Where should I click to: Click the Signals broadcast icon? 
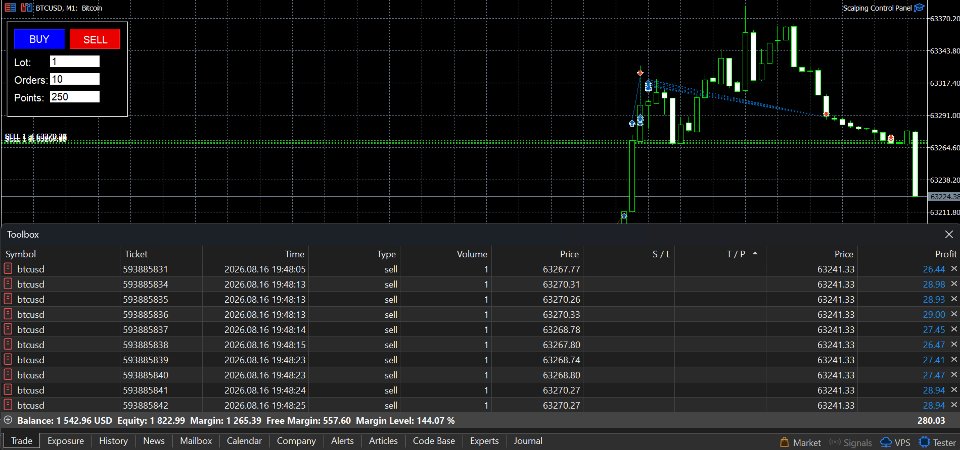pos(834,442)
